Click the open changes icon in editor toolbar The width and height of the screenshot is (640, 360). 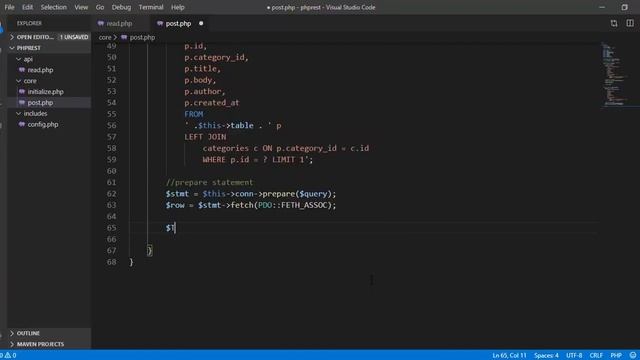614,23
